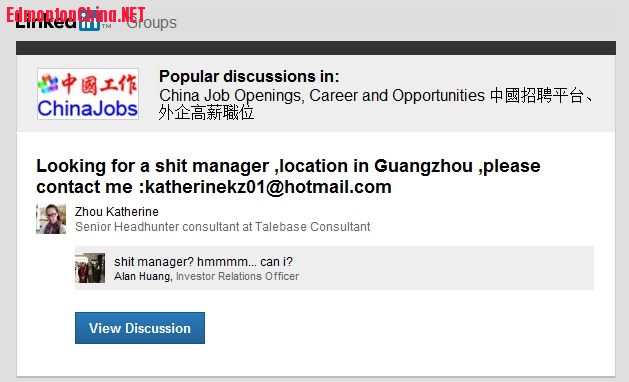Click the Zhou Katherine name link

point(117,211)
